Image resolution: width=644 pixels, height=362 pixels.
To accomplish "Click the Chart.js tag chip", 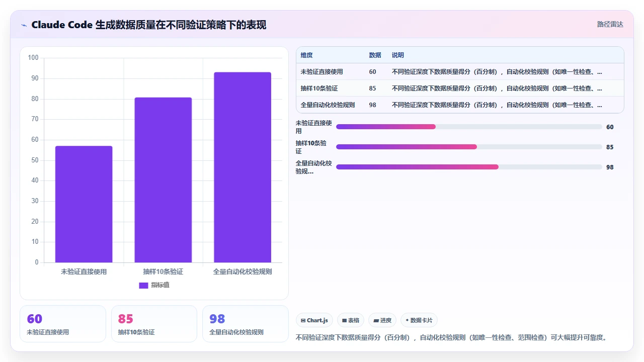I will 314,320.
